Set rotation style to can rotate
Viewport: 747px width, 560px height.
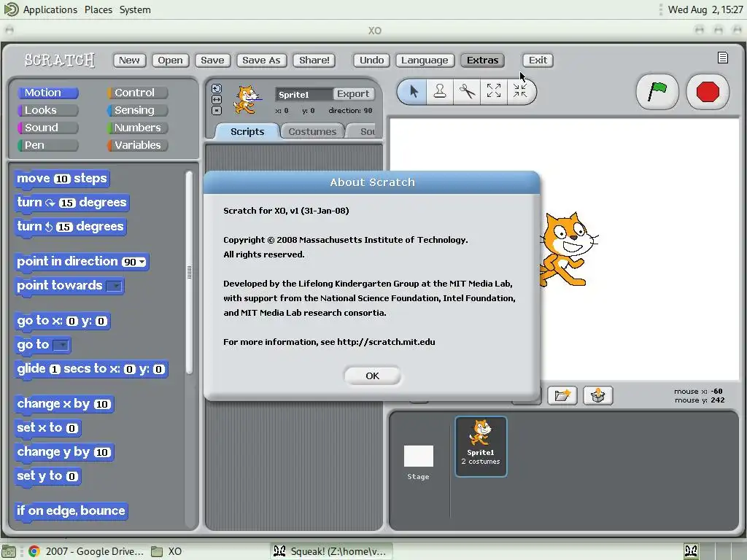coord(216,89)
